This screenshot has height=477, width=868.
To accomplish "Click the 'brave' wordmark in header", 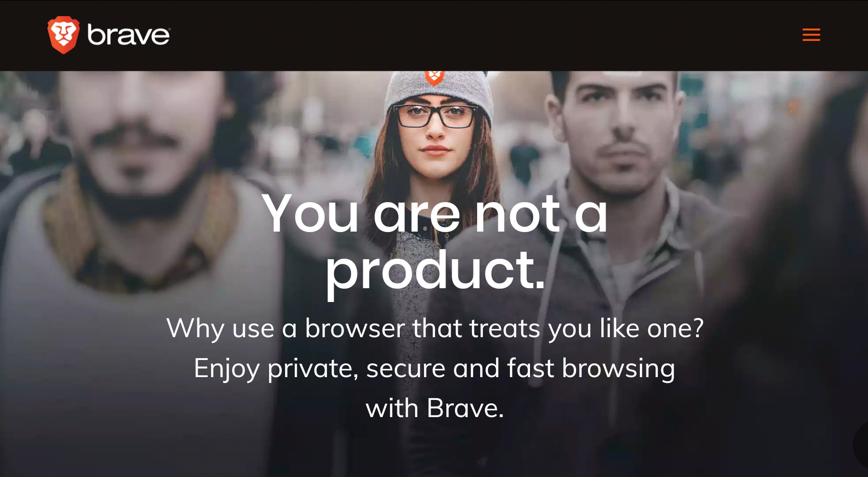I will coord(128,35).
